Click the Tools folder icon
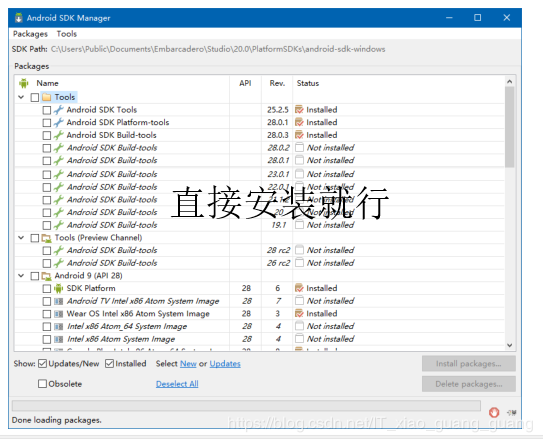The height and width of the screenshot is (442, 543). pyautogui.click(x=46, y=97)
